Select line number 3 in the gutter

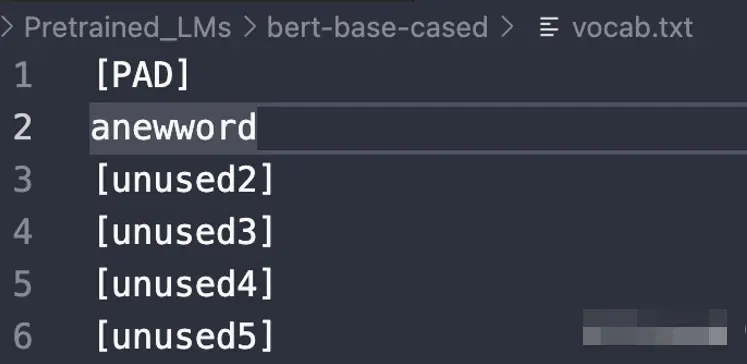point(23,180)
